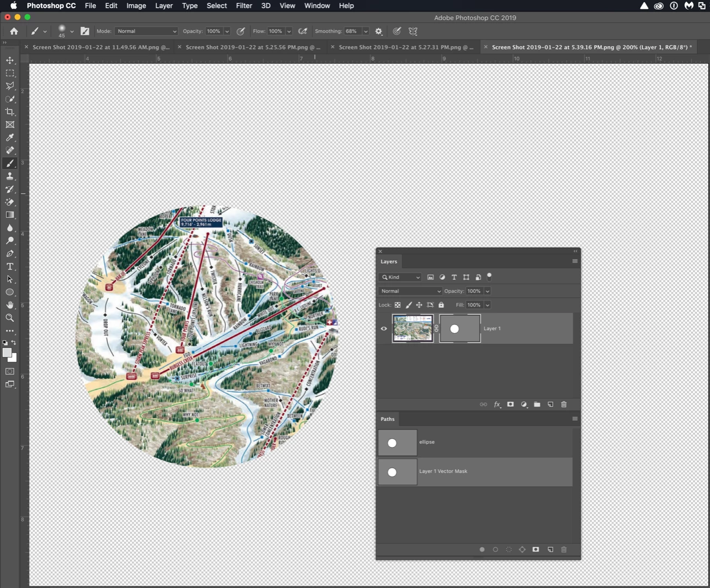Add layer style with fx icon

[497, 405]
